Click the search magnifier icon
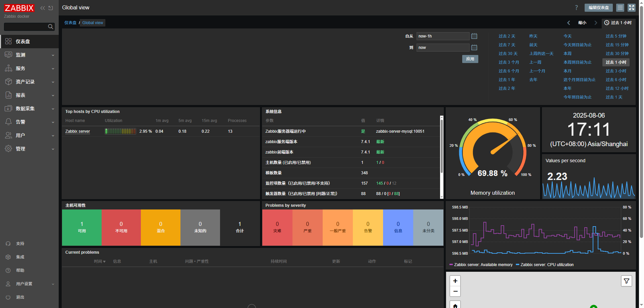 51,26
